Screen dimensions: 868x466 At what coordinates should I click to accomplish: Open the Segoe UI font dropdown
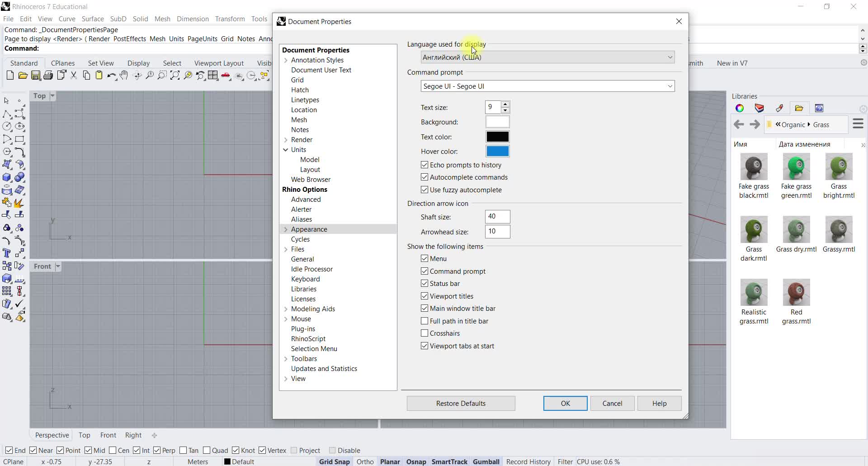click(x=547, y=86)
